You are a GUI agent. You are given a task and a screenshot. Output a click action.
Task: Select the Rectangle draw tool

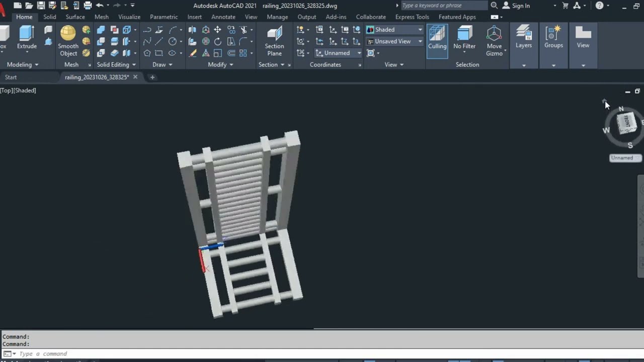click(x=159, y=53)
